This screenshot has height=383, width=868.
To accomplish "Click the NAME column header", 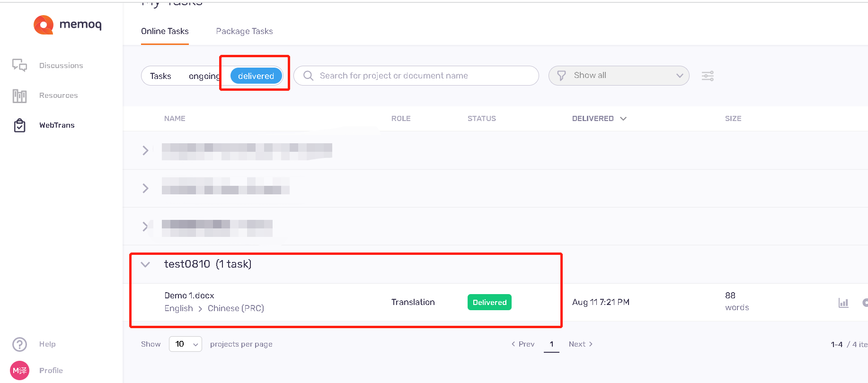I will 175,119.
